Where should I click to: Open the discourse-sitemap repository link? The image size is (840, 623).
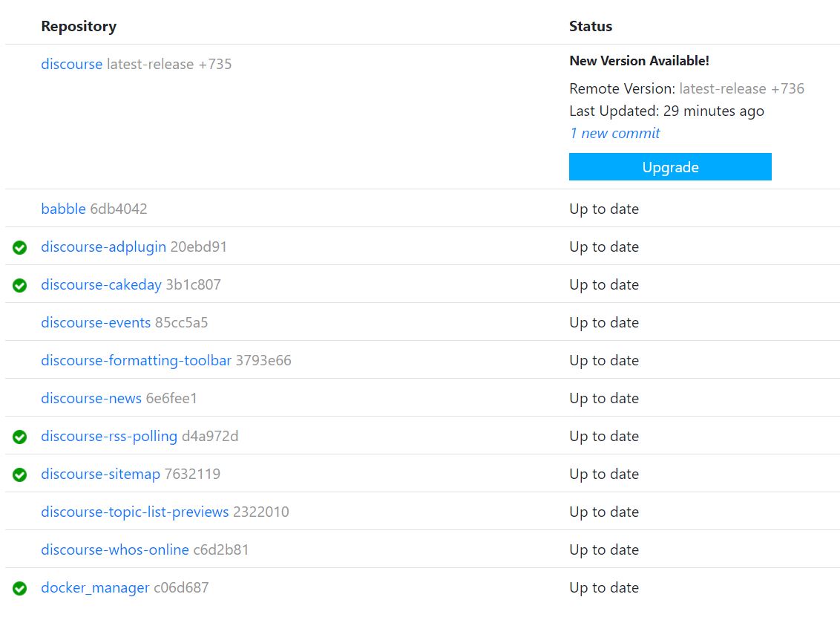101,474
